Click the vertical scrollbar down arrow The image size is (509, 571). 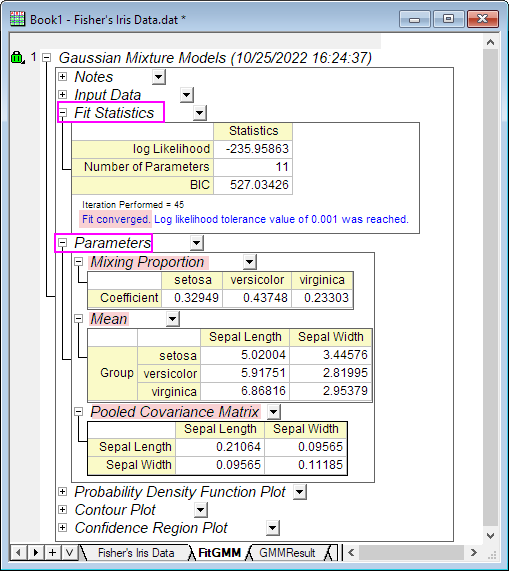point(490,536)
